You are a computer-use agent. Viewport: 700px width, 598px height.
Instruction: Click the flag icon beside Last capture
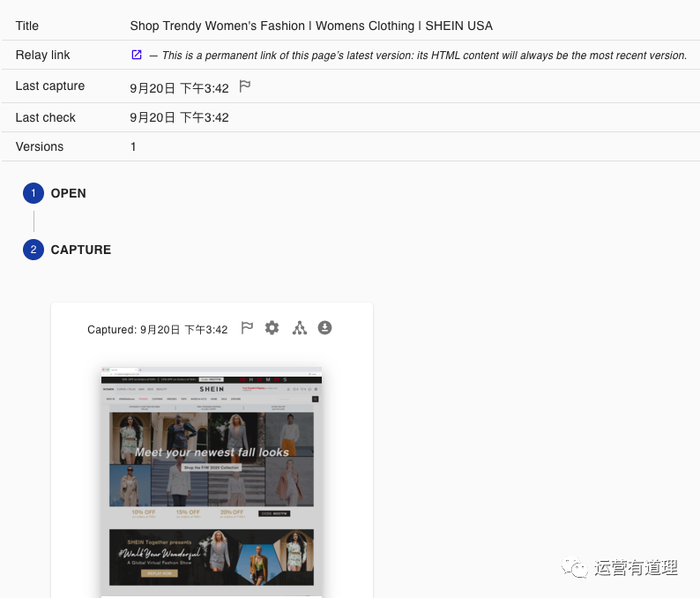pos(244,86)
